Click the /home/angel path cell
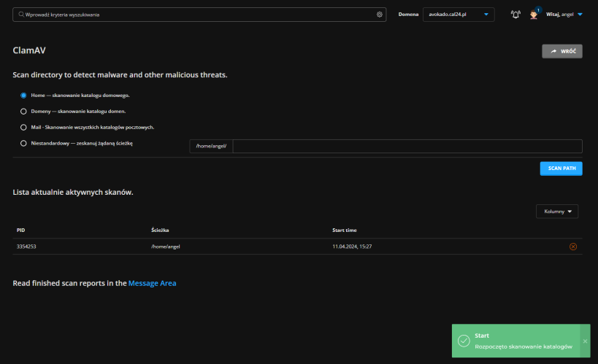This screenshot has height=364, width=598. pos(166,247)
